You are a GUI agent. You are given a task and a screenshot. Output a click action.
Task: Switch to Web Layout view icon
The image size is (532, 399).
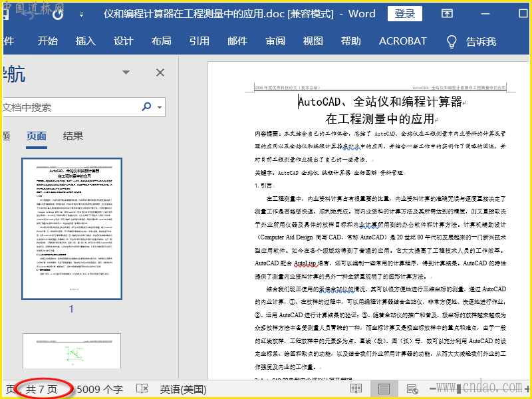pos(412,389)
